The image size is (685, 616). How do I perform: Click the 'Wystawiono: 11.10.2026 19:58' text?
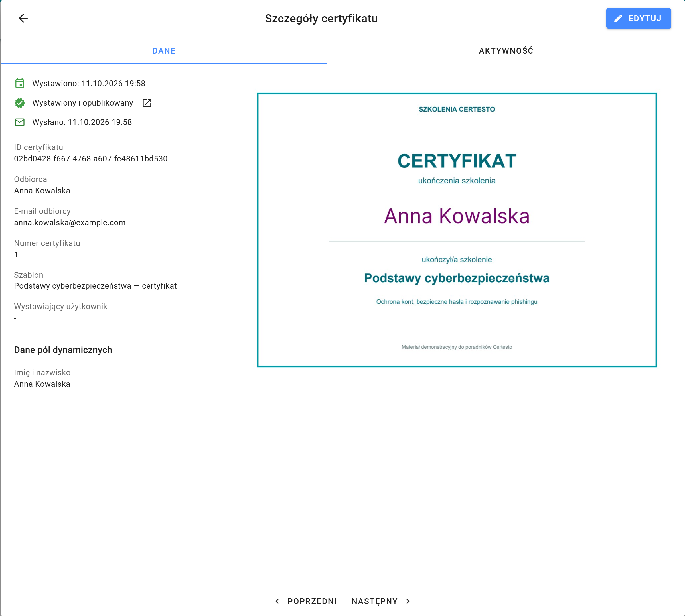(x=89, y=84)
